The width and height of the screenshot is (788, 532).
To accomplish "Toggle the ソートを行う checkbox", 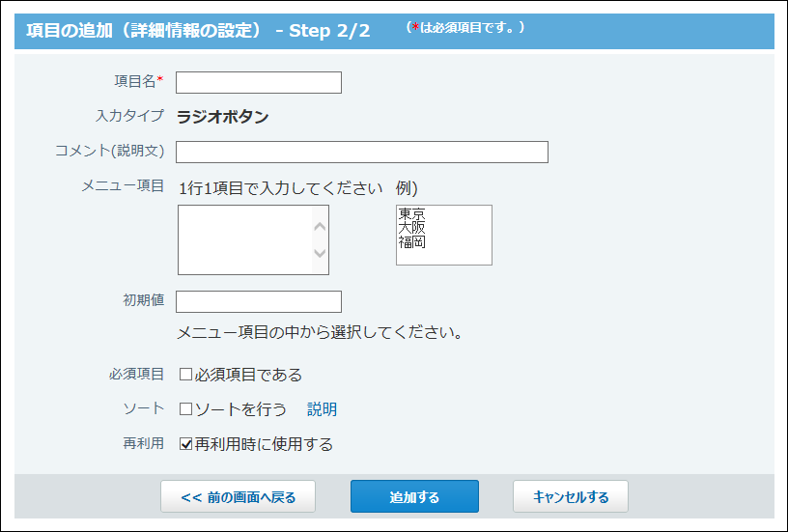I will click(186, 409).
